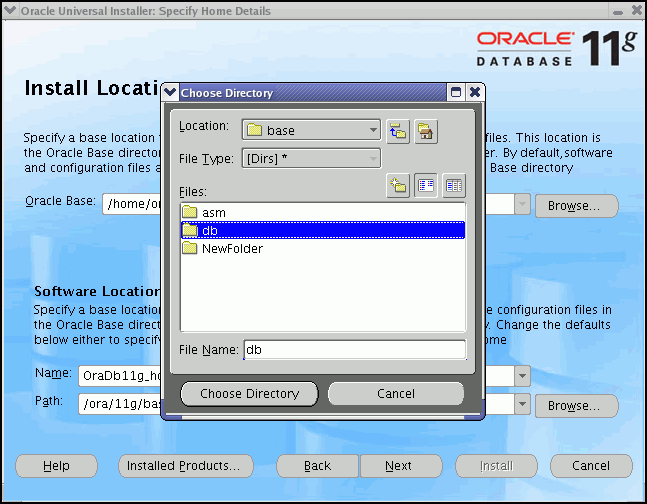Select the NewFolder directory
This screenshot has height=504, width=647.
coord(323,248)
